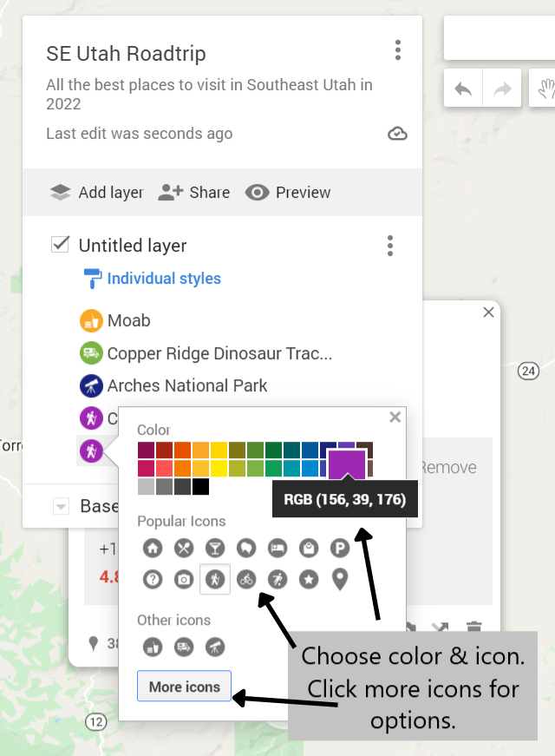The height and width of the screenshot is (756, 555).
Task: Open Untitled layer options menu
Action: 390,246
